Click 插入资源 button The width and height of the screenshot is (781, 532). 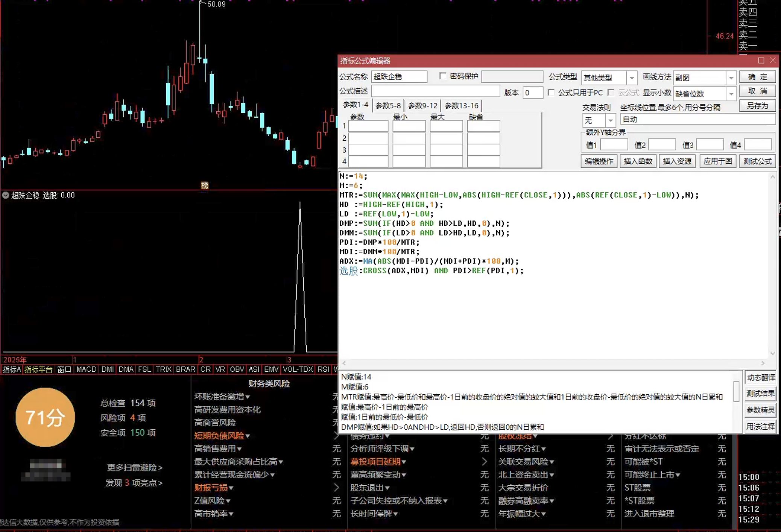point(677,161)
